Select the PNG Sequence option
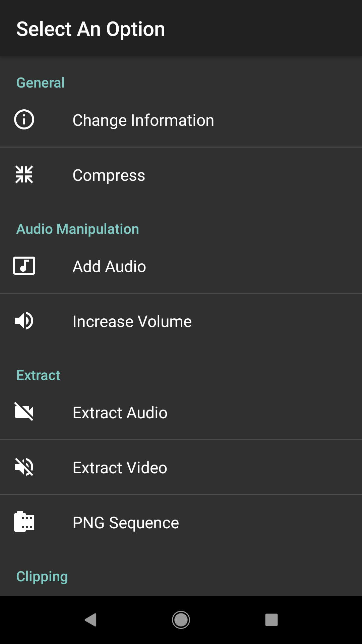 point(181,522)
